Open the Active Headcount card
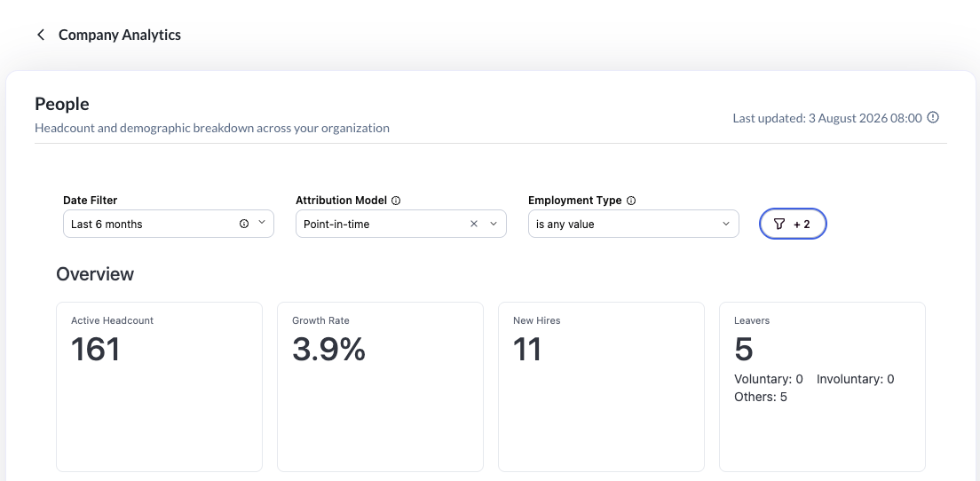 tap(160, 387)
